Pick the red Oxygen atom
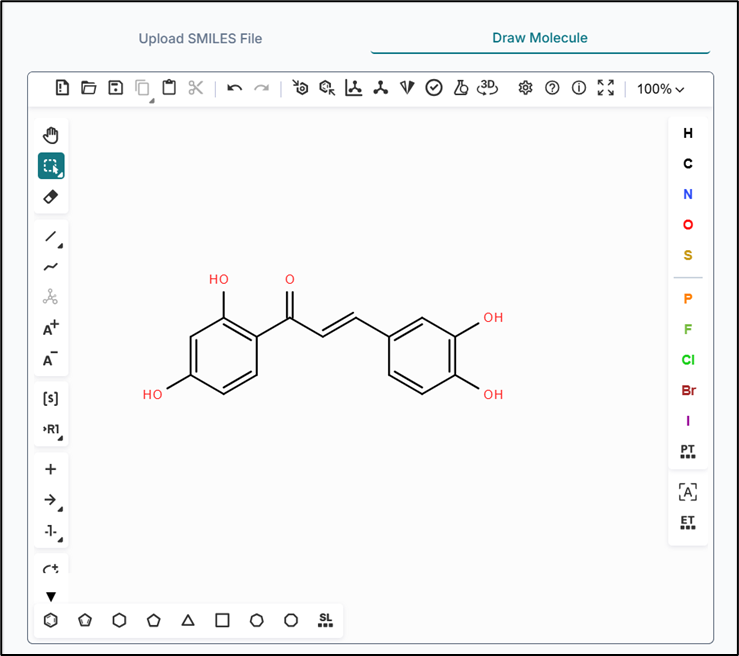The height and width of the screenshot is (656, 739). (x=688, y=225)
